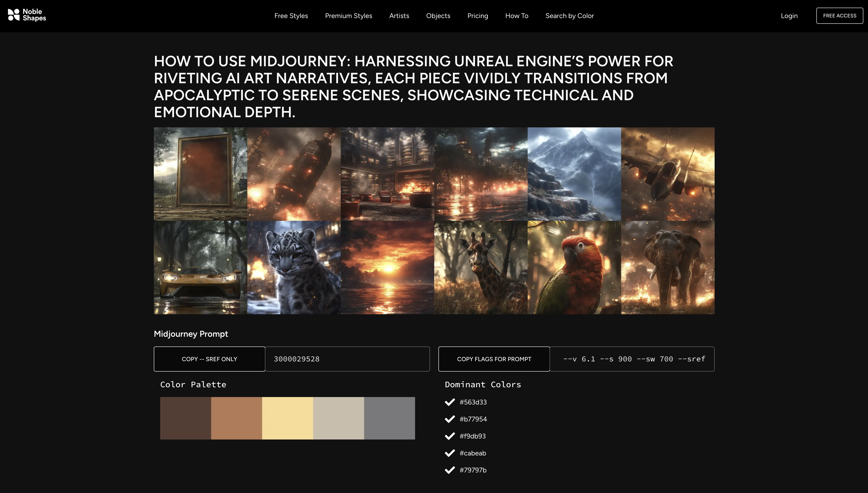868x493 pixels.
Task: Copy the sref code only
Action: (209, 359)
